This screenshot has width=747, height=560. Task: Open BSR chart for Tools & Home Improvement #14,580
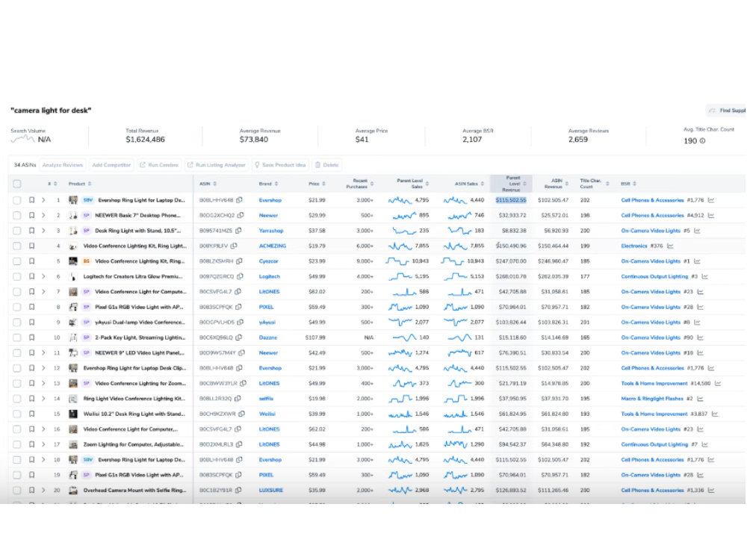[x=718, y=383]
